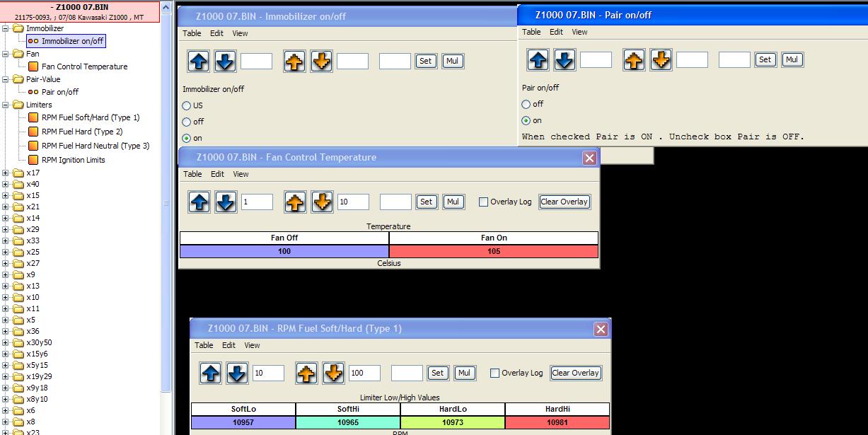Image resolution: width=868 pixels, height=435 pixels.
Task: Open Edit menu in Pair on/off window
Action: (x=556, y=32)
